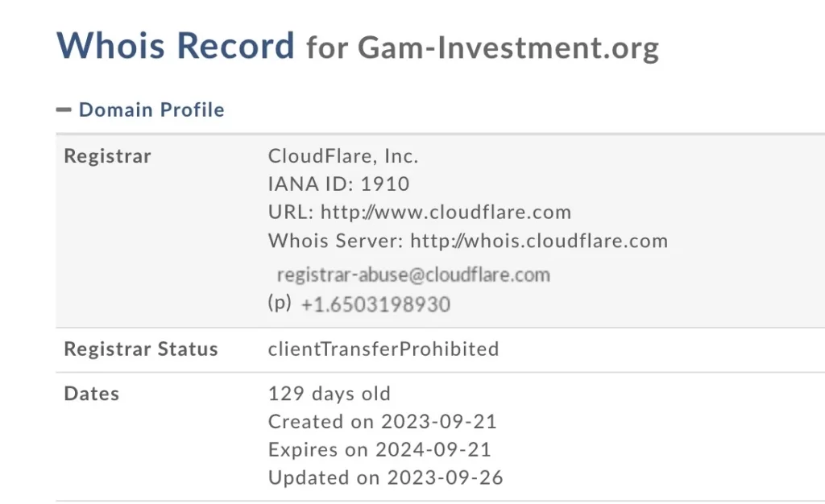The height and width of the screenshot is (504, 825).
Task: Click the IANA ID: 1910 text
Action: (x=338, y=184)
